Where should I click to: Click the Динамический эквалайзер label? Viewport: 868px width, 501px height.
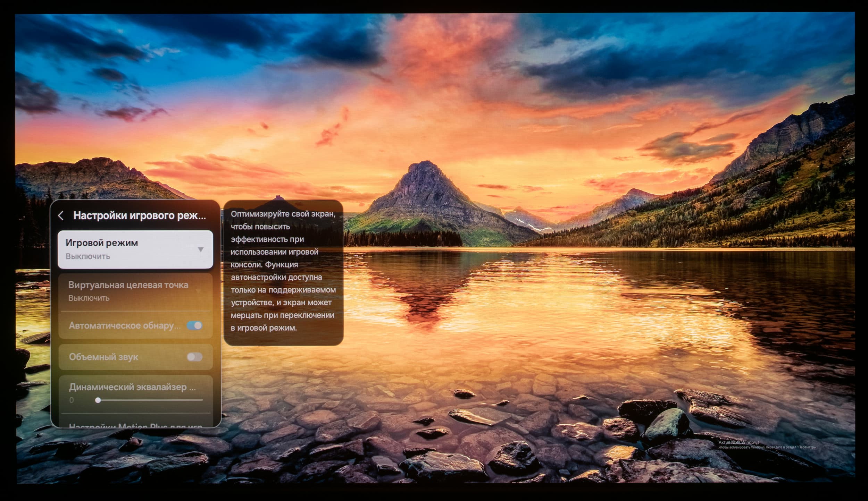pos(132,387)
